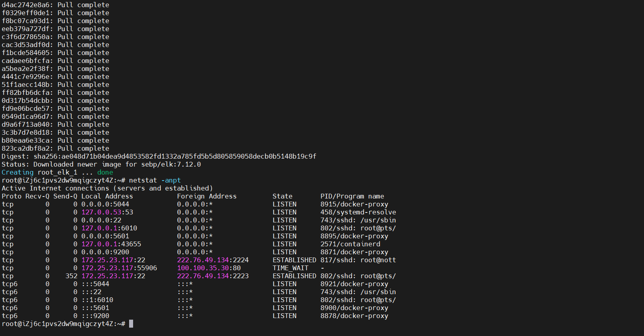The height and width of the screenshot is (336, 644).
Task: Click 'PID/Program name' column header
Action: tap(352, 196)
